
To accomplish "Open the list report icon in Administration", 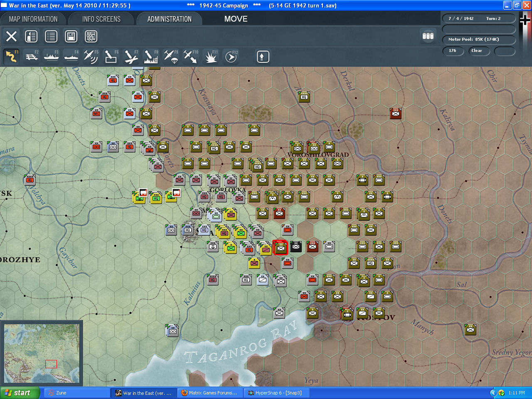I will click(x=51, y=36).
